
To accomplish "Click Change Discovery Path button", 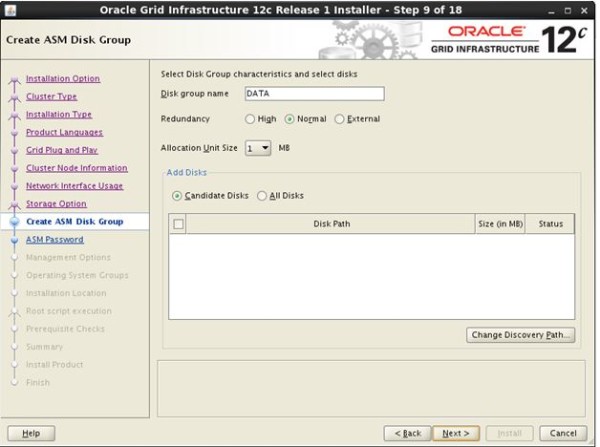I will [x=520, y=335].
